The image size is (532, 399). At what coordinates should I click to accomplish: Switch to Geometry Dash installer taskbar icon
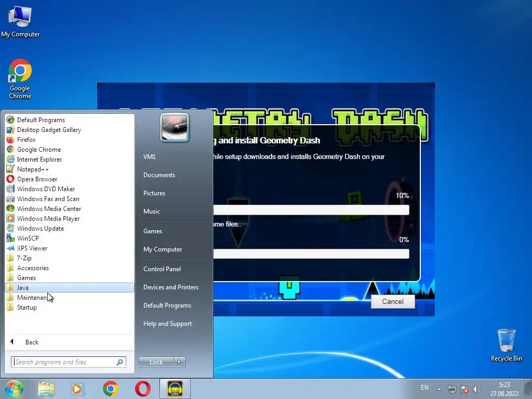(x=175, y=389)
